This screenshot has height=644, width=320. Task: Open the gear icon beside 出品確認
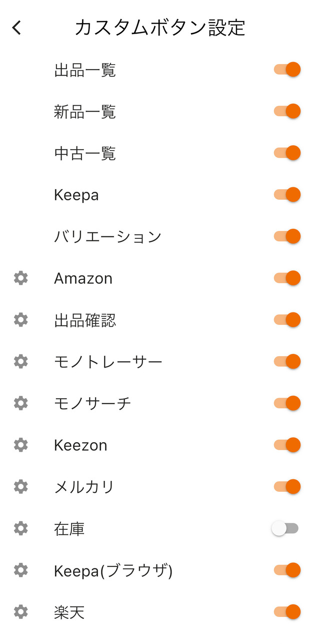[20, 319]
